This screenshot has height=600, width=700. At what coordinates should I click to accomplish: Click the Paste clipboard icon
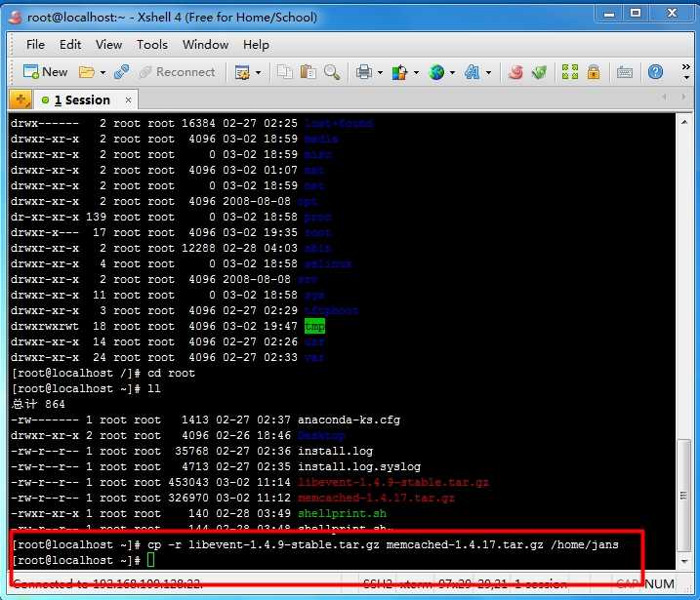coord(309,72)
